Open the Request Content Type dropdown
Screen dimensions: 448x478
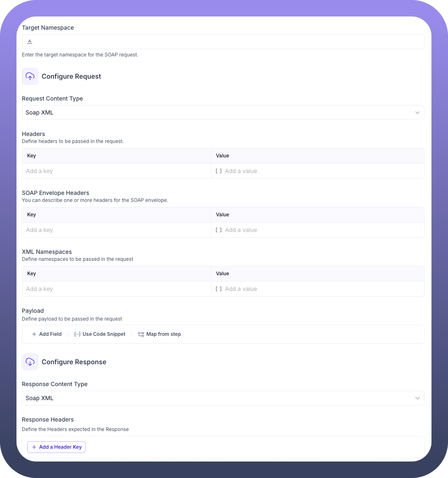[222, 112]
